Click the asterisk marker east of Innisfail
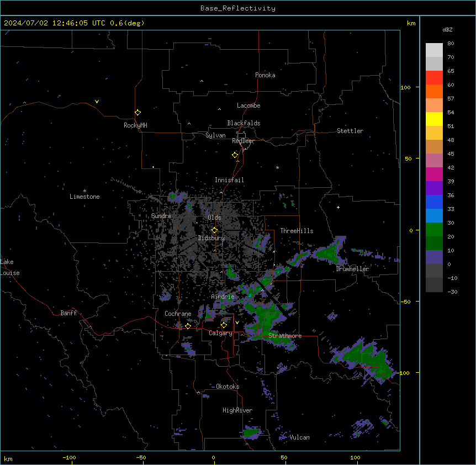This screenshot has height=465, width=476. [x=277, y=167]
